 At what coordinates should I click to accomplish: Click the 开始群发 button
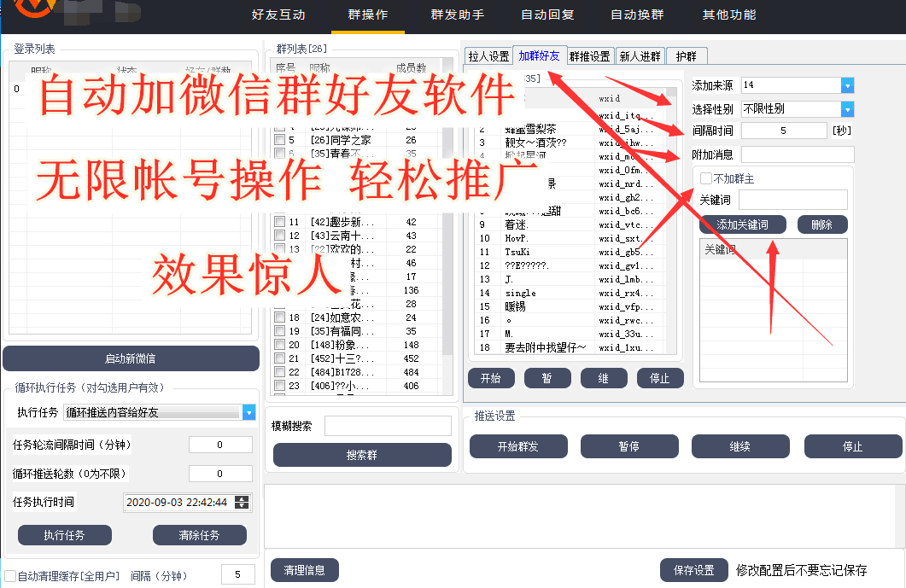point(518,446)
